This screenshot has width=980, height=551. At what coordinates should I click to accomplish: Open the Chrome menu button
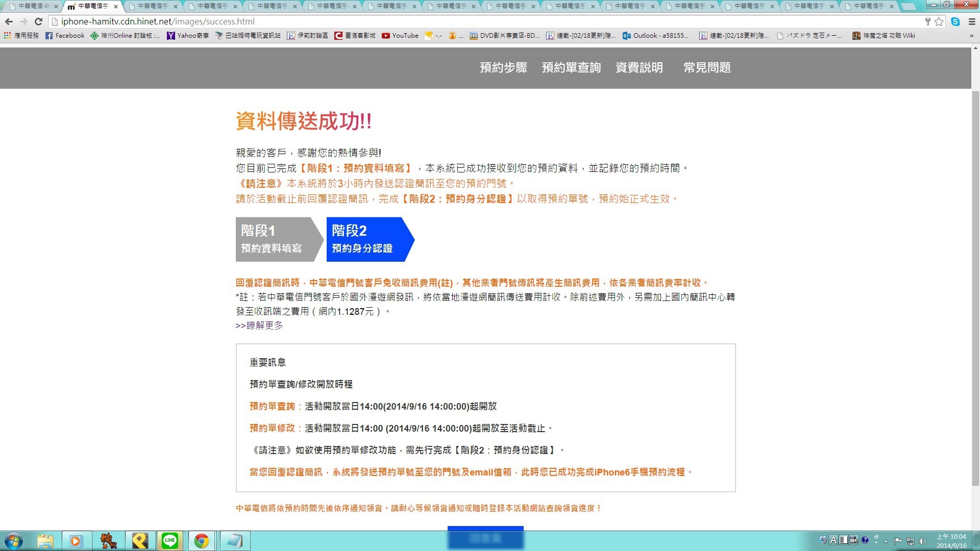(x=972, y=21)
